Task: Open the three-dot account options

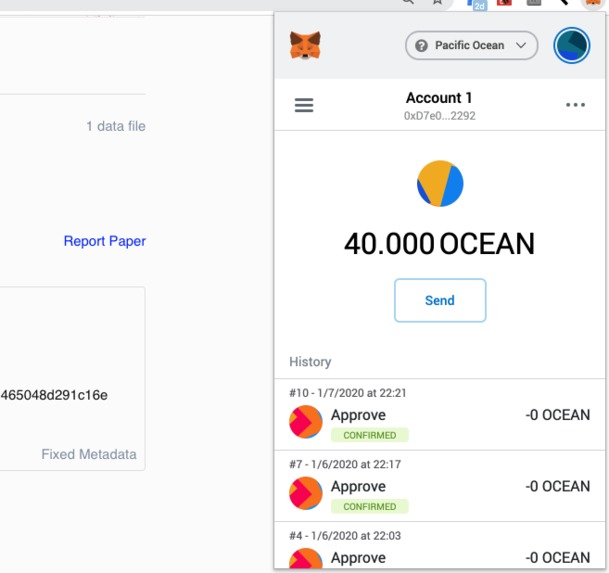Action: coord(575,105)
